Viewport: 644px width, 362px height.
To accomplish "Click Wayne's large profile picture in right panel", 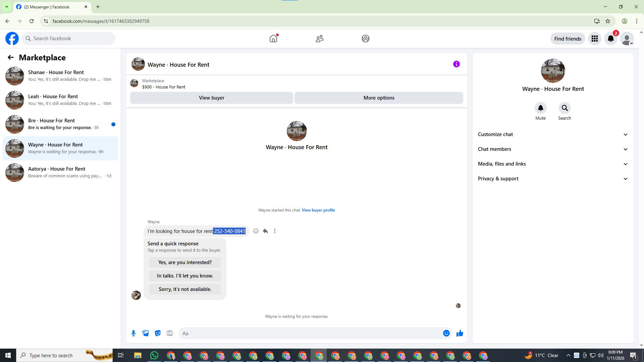I will pos(553,71).
